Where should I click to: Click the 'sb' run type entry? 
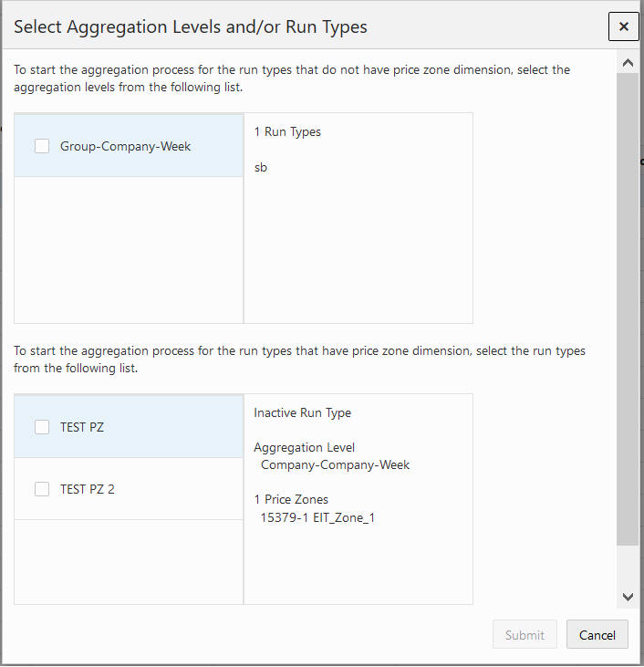[261, 167]
